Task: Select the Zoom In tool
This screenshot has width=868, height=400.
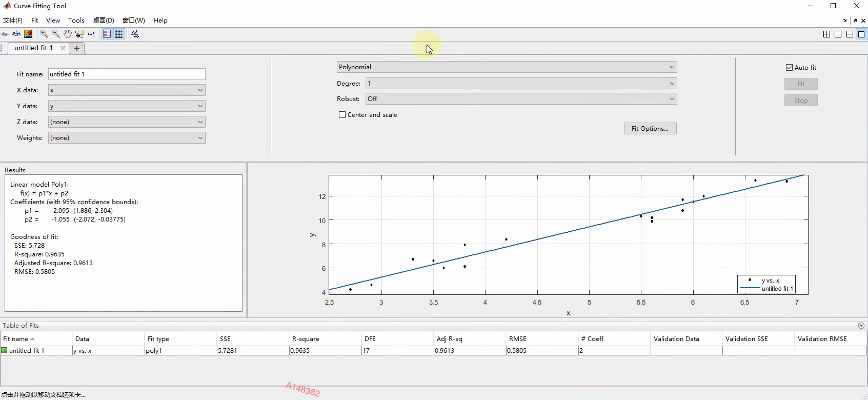Action: (44, 34)
